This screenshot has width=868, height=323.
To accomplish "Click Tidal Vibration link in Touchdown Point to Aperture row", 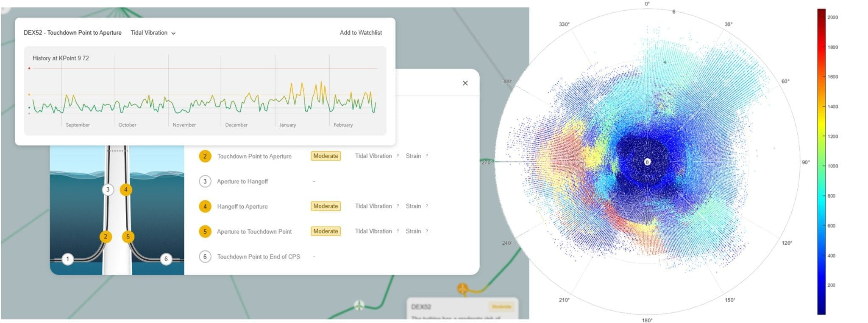I will coord(373,156).
